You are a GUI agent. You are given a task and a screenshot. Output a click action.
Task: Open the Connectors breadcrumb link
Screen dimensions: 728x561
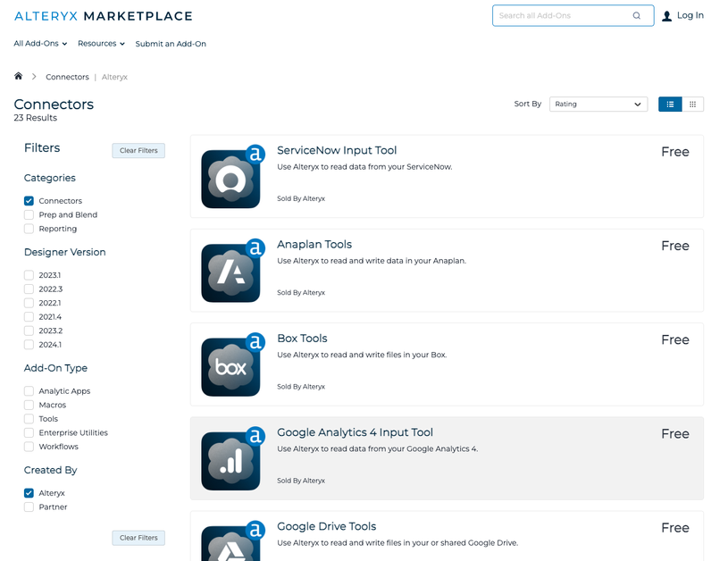pos(67,77)
